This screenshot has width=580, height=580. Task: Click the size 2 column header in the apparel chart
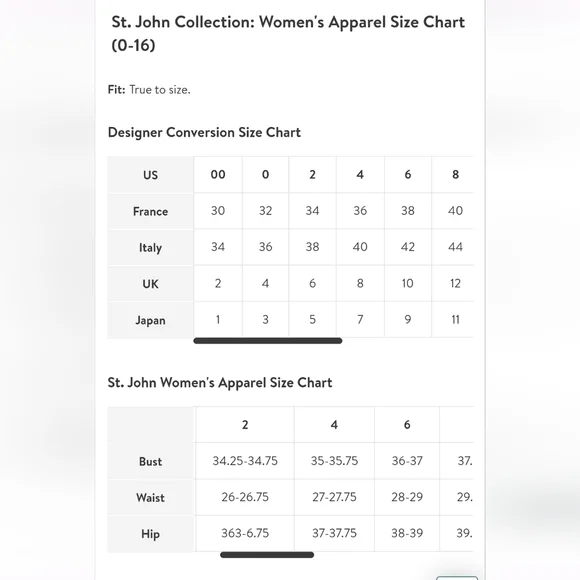(x=245, y=425)
